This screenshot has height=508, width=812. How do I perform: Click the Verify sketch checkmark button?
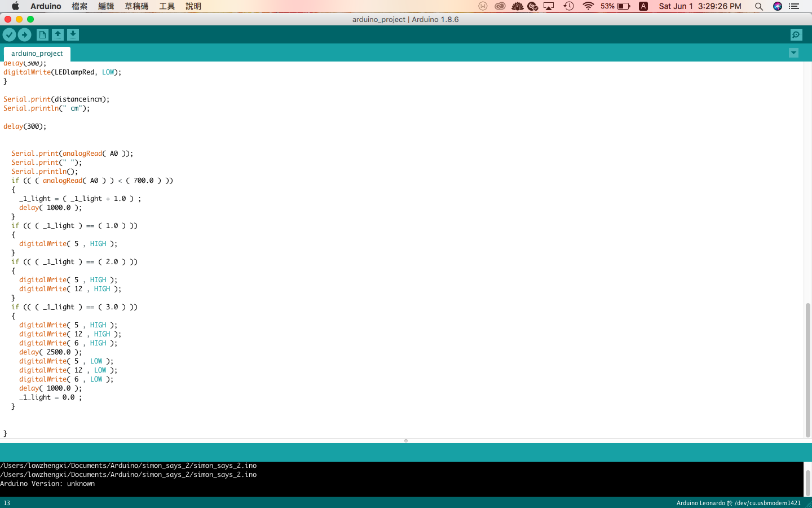[x=9, y=35]
